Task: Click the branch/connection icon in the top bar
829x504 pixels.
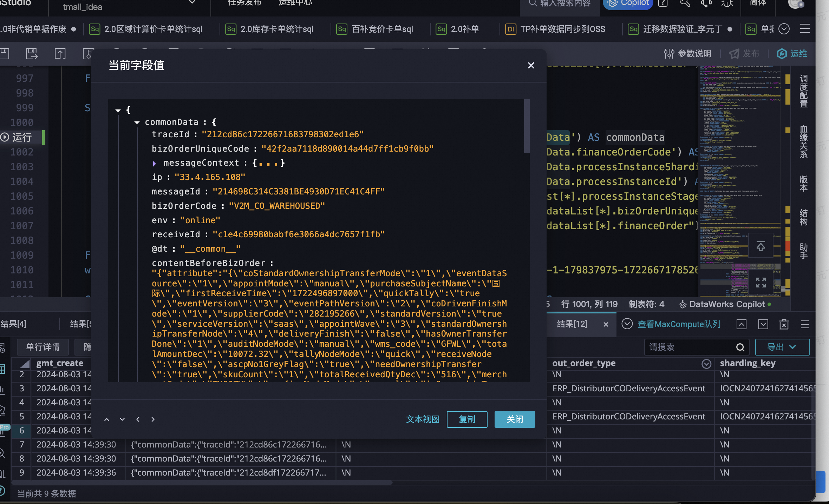Action: 706,4
